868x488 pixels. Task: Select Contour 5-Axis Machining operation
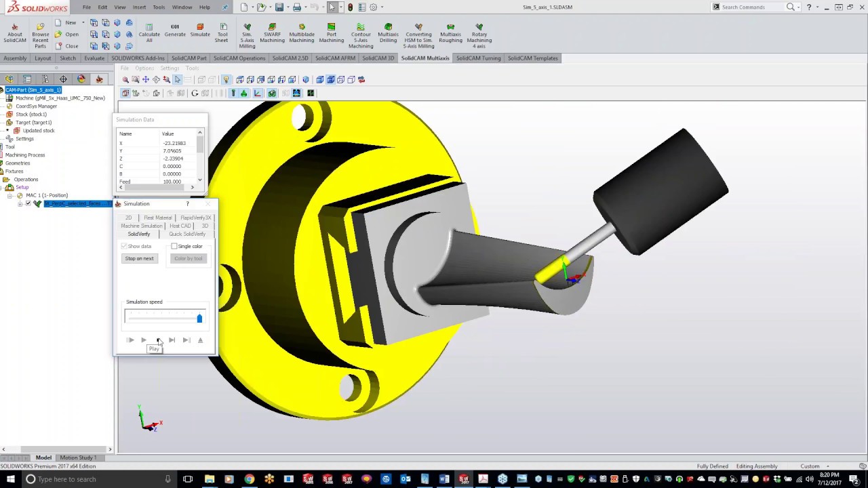361,36
